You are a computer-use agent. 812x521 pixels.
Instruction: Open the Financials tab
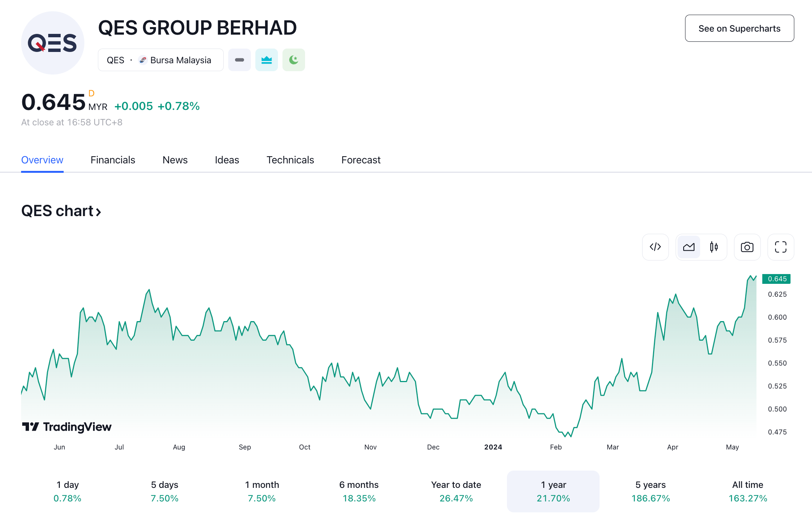(113, 160)
